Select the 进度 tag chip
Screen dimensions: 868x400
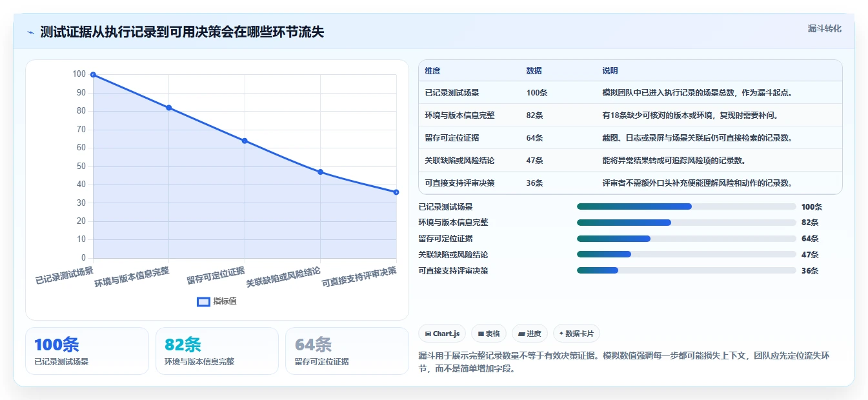[530, 334]
